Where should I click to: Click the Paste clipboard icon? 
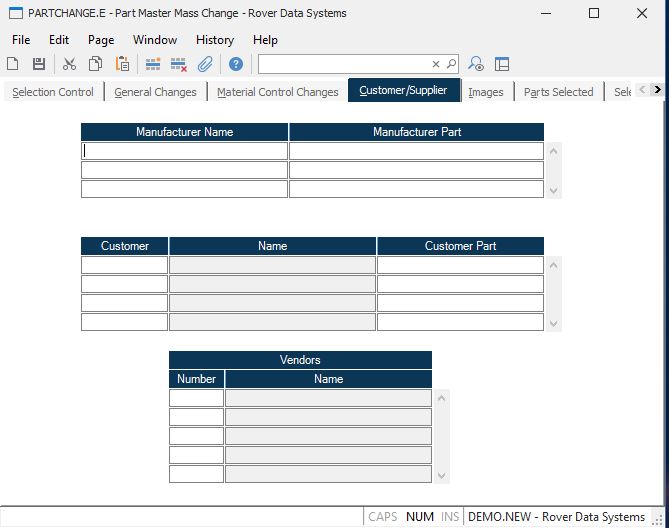[x=122, y=64]
